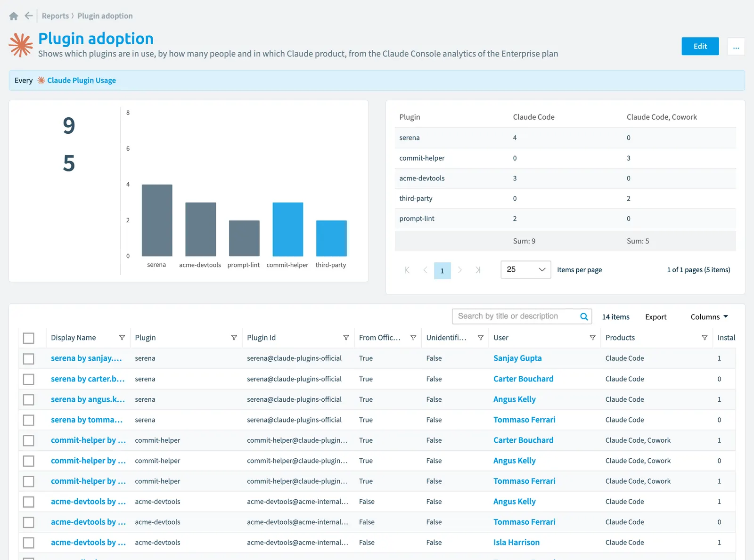Click the third-party row in summary table
The height and width of the screenshot is (560, 754).
pyautogui.click(x=565, y=199)
